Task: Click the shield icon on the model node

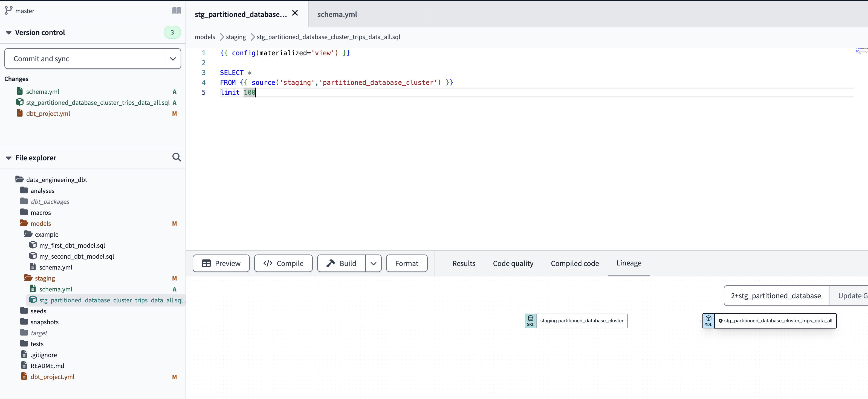Action: pyautogui.click(x=721, y=321)
